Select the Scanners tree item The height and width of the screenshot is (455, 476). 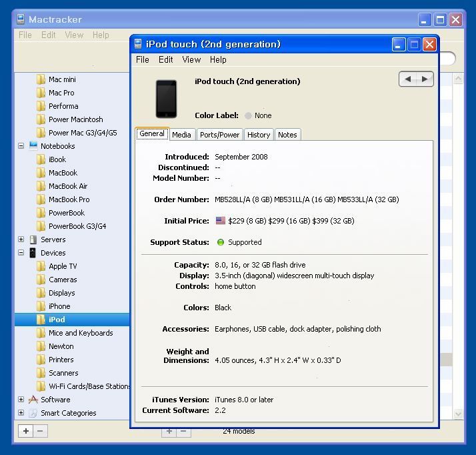(63, 374)
